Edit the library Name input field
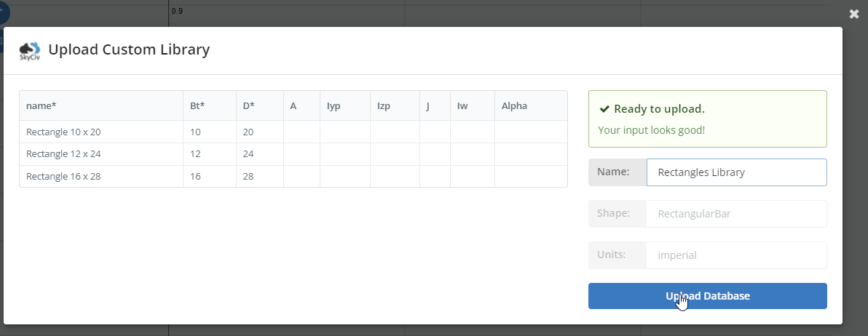 pos(736,172)
